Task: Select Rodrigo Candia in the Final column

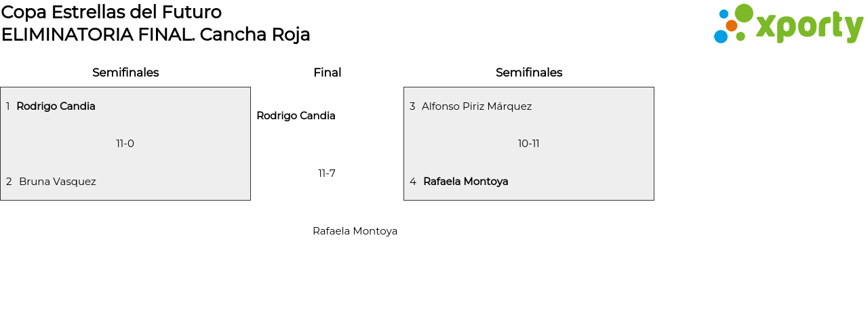Action: click(x=296, y=116)
